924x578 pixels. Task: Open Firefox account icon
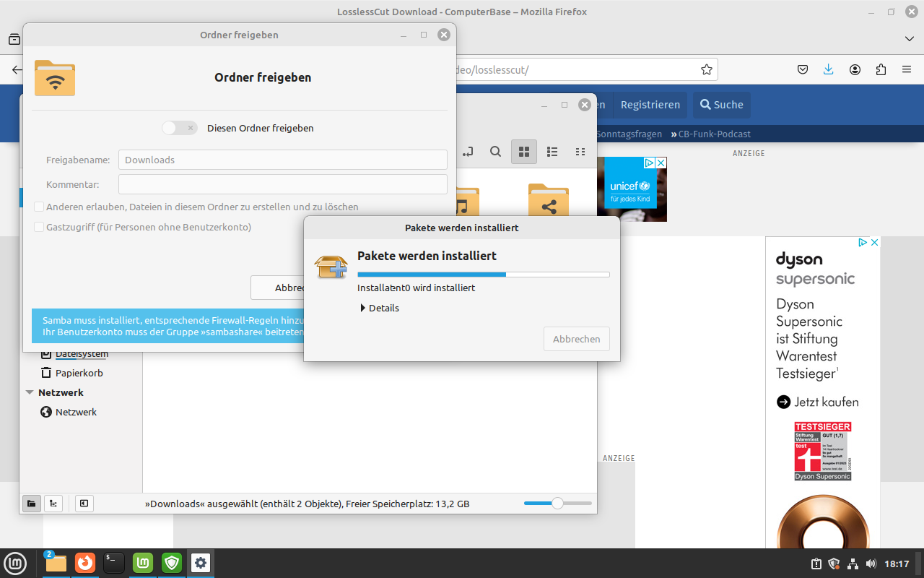point(855,69)
